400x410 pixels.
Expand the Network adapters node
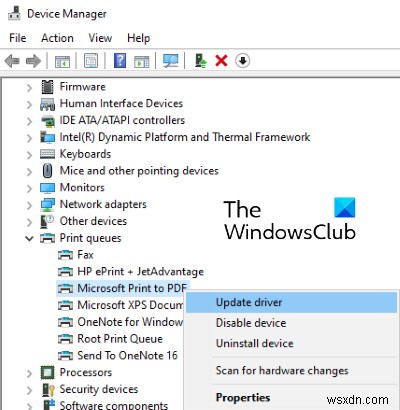click(29, 205)
